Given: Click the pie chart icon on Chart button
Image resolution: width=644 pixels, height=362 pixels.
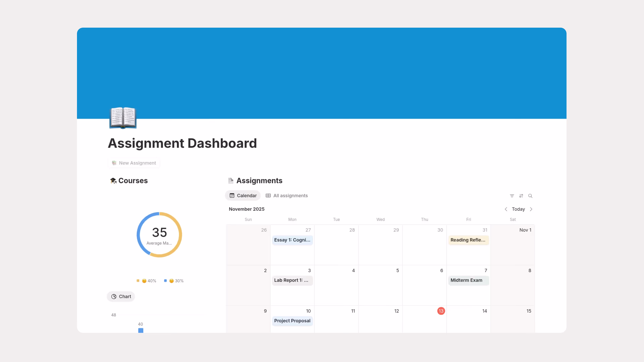Looking at the screenshot, I should coord(114,296).
